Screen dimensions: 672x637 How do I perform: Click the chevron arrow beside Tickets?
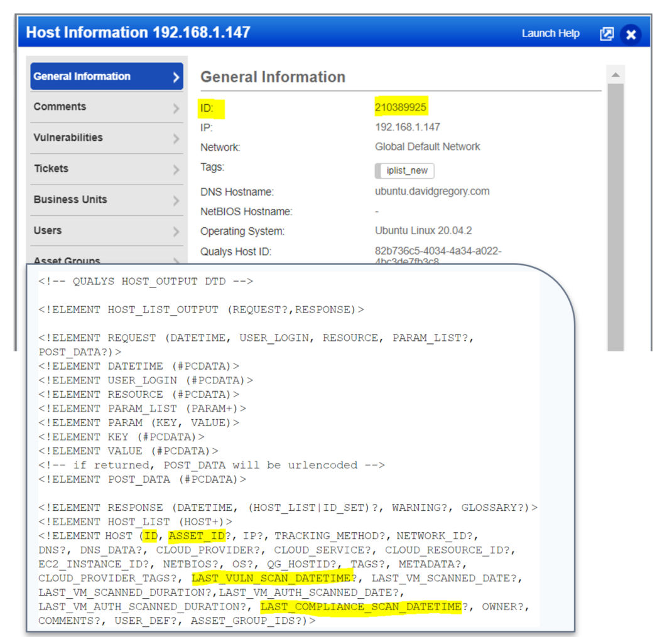coord(176,169)
